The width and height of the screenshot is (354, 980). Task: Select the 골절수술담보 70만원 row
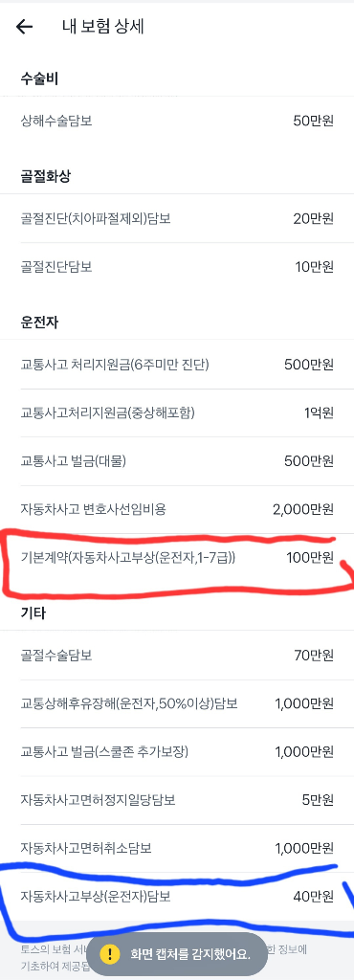pos(177,655)
